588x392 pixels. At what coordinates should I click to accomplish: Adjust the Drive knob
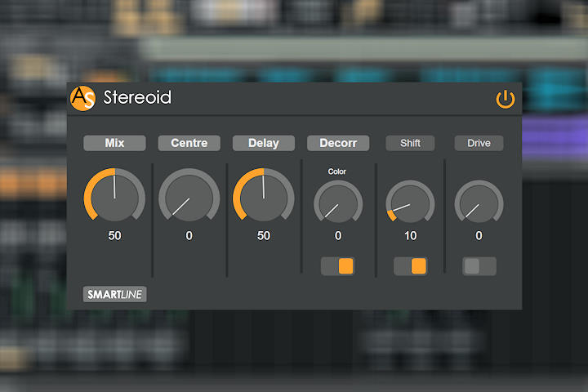point(479,203)
